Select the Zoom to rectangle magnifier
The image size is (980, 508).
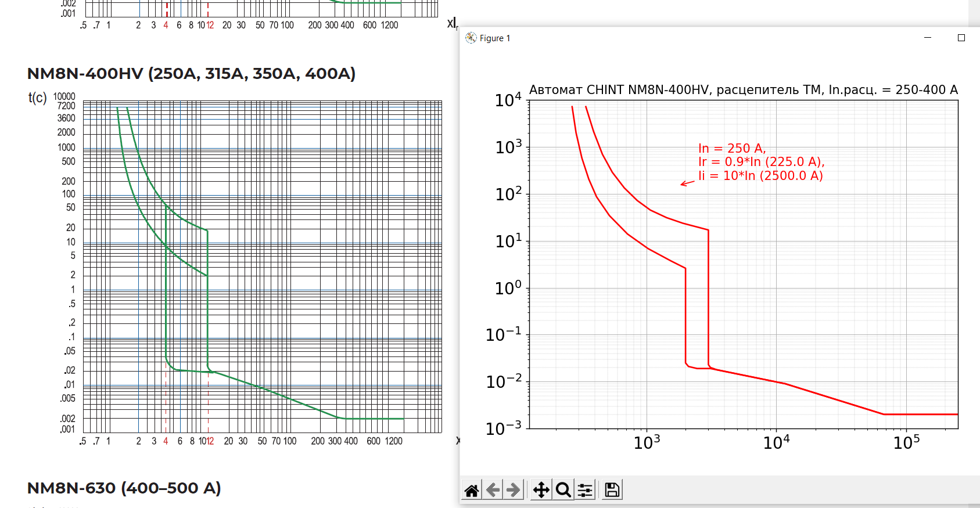tap(563, 491)
